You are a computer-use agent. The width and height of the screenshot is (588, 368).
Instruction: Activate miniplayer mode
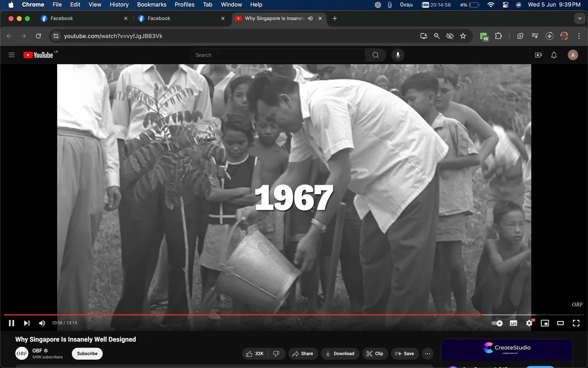click(545, 323)
